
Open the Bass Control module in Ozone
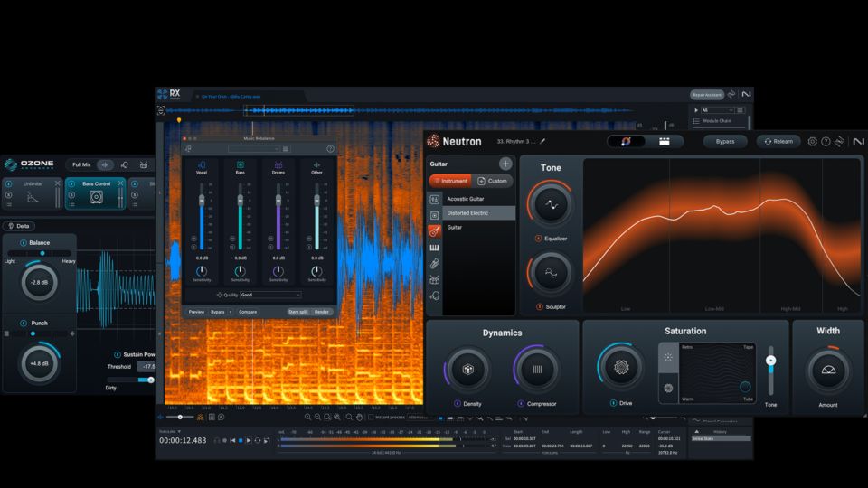click(96, 193)
